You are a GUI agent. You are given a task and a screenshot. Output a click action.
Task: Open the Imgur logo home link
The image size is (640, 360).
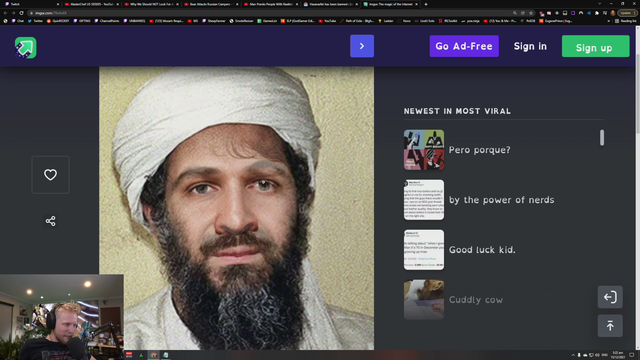tap(26, 47)
